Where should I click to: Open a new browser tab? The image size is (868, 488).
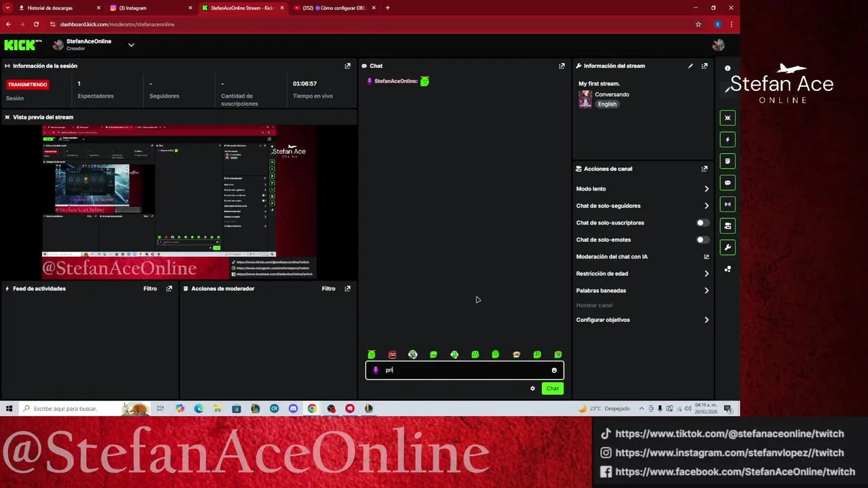[x=387, y=8]
